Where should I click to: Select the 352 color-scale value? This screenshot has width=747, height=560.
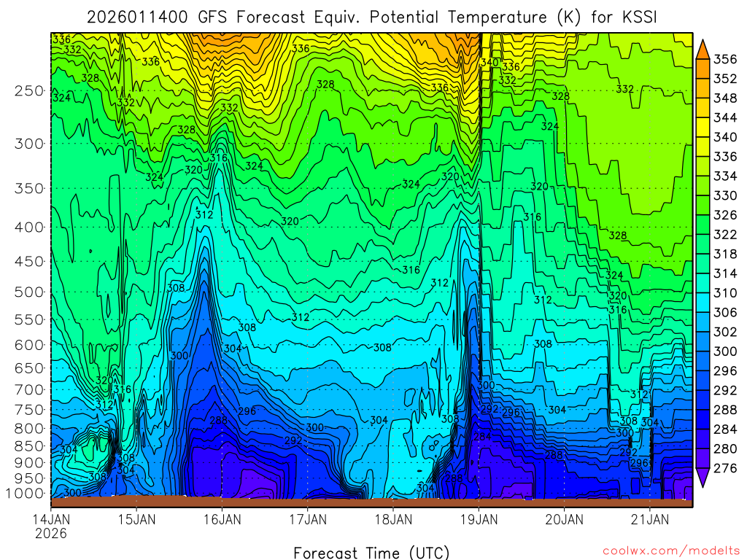pyautogui.click(x=724, y=79)
